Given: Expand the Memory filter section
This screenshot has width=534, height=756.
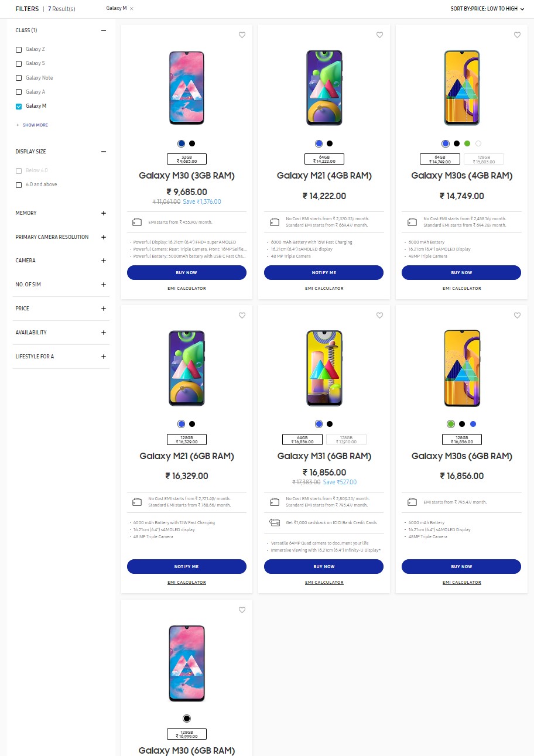Looking at the screenshot, I should [x=104, y=213].
